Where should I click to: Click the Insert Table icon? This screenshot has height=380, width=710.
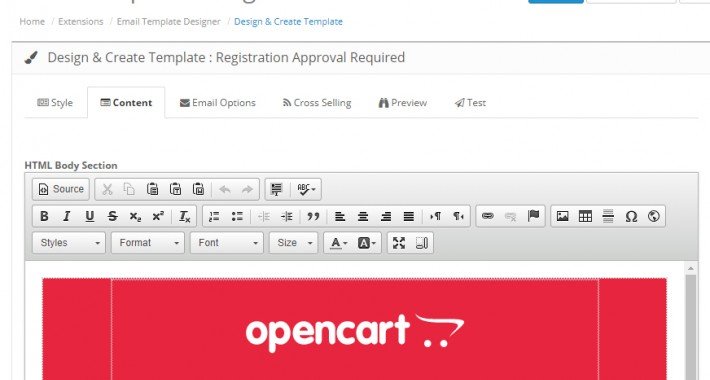(585, 216)
